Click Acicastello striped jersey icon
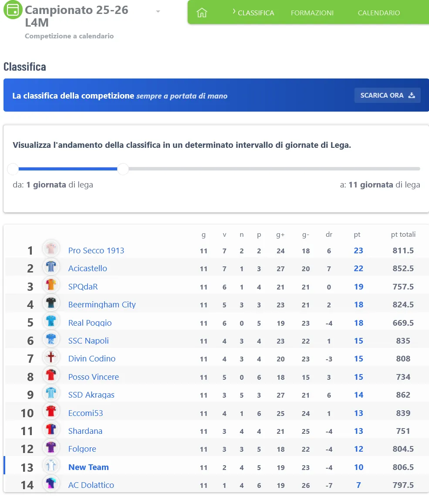Image resolution: width=429 pixels, height=504 pixels. coord(51,268)
